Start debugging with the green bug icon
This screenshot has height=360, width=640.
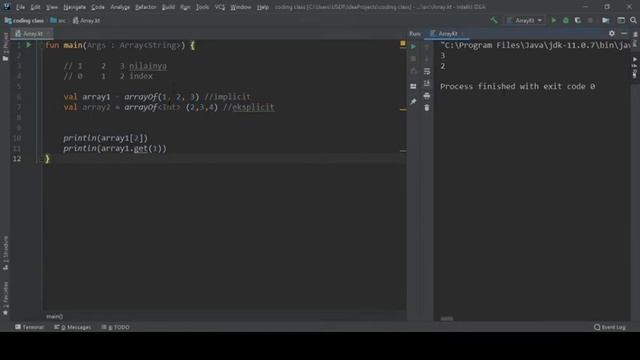pyautogui.click(x=566, y=20)
